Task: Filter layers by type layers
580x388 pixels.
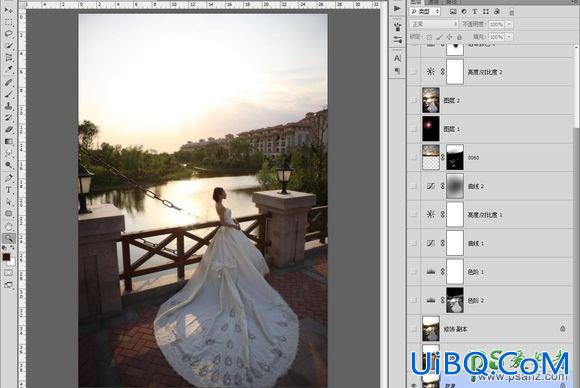Action: click(475, 12)
